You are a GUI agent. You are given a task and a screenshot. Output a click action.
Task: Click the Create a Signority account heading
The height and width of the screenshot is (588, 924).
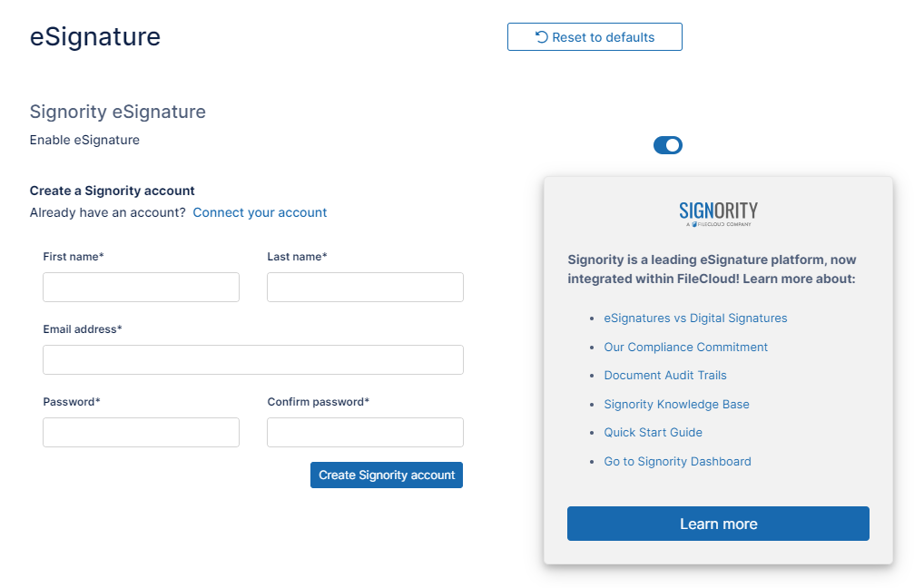click(x=113, y=191)
